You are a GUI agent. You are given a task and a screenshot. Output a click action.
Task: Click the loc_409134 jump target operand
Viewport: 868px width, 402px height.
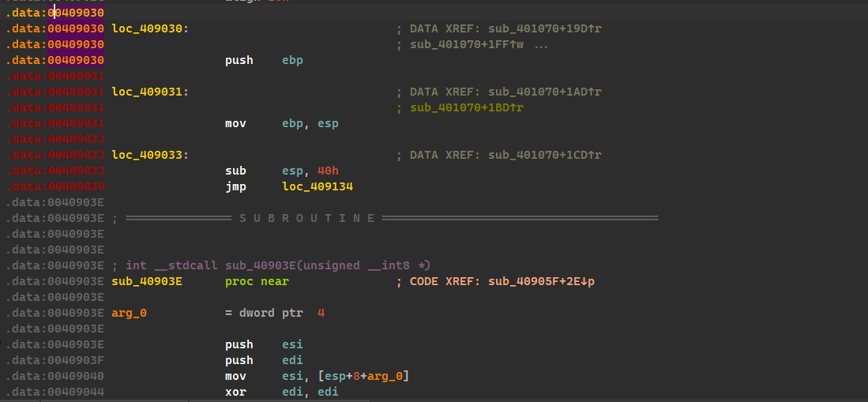point(317,186)
